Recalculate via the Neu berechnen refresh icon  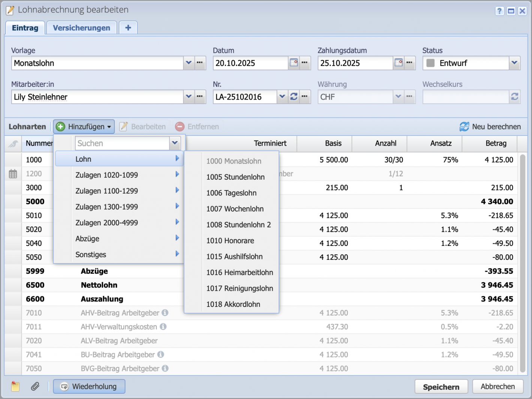click(x=465, y=127)
